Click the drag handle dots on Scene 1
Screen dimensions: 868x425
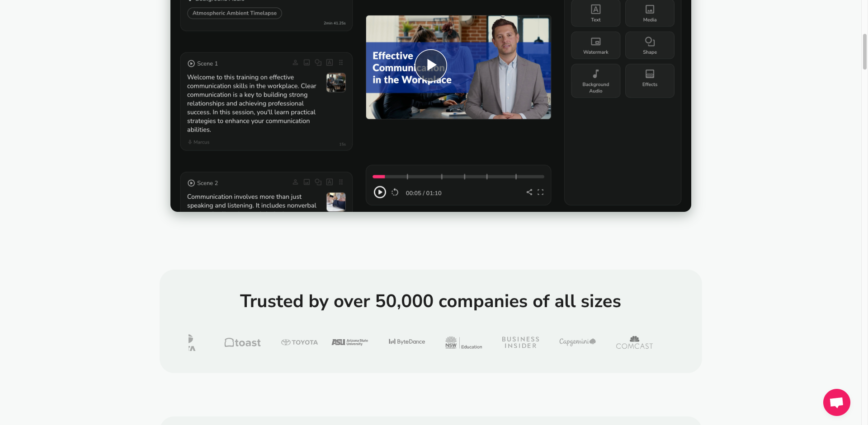341,63
